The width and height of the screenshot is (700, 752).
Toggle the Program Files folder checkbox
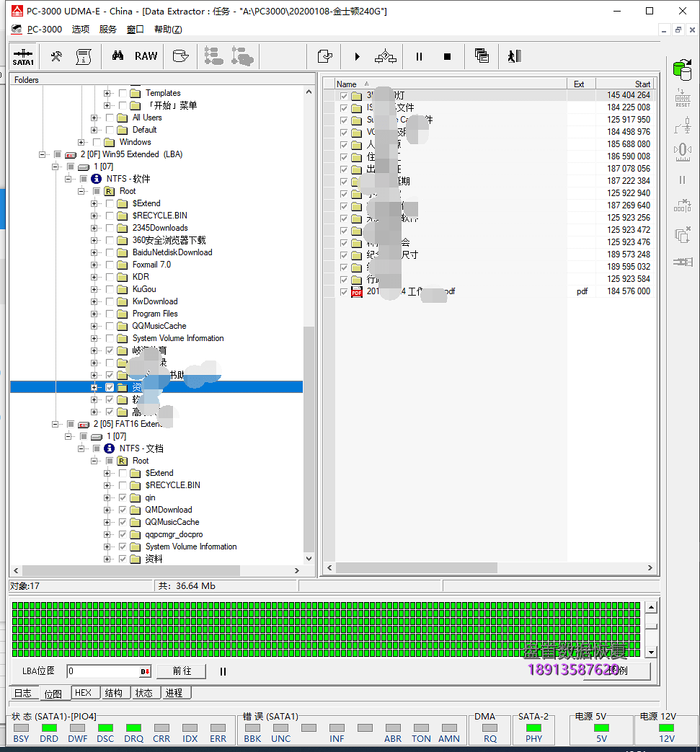point(110,314)
